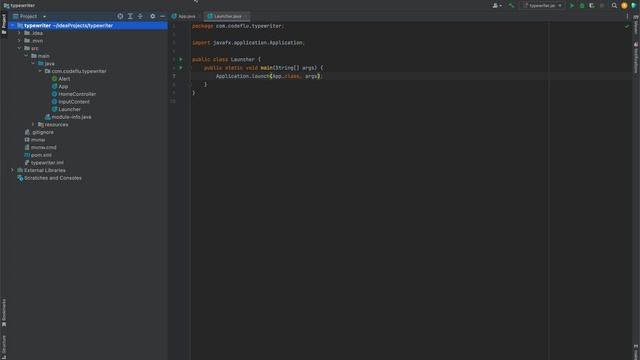640x360 pixels.
Task: Run with Coverage icon in toolbar
Action: click(x=592, y=6)
